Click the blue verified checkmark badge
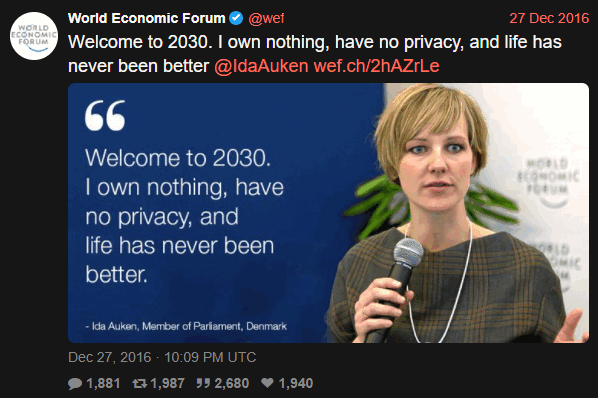This screenshot has width=598, height=398. pos(236,18)
